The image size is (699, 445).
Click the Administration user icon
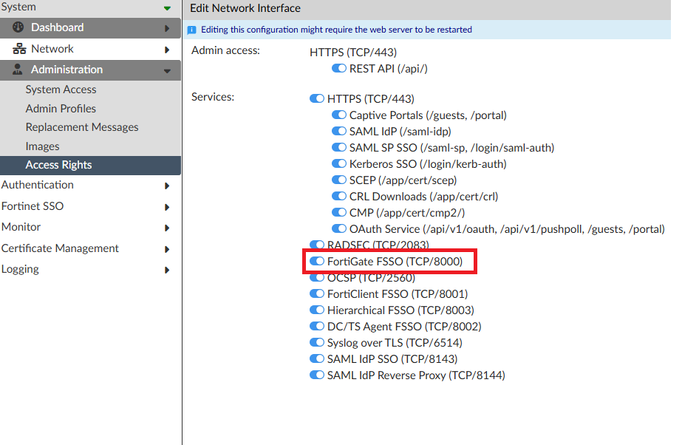(x=19, y=69)
